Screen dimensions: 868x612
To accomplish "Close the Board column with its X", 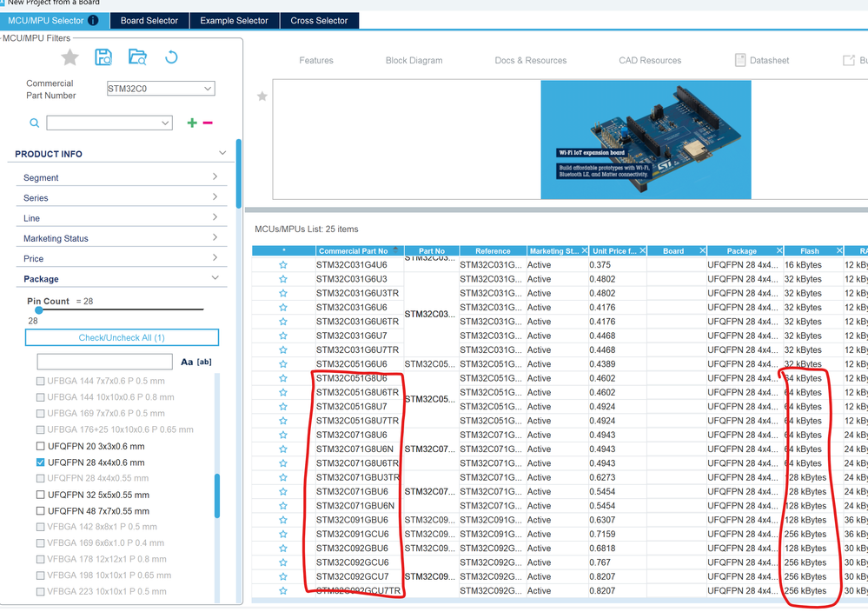I will coord(703,251).
